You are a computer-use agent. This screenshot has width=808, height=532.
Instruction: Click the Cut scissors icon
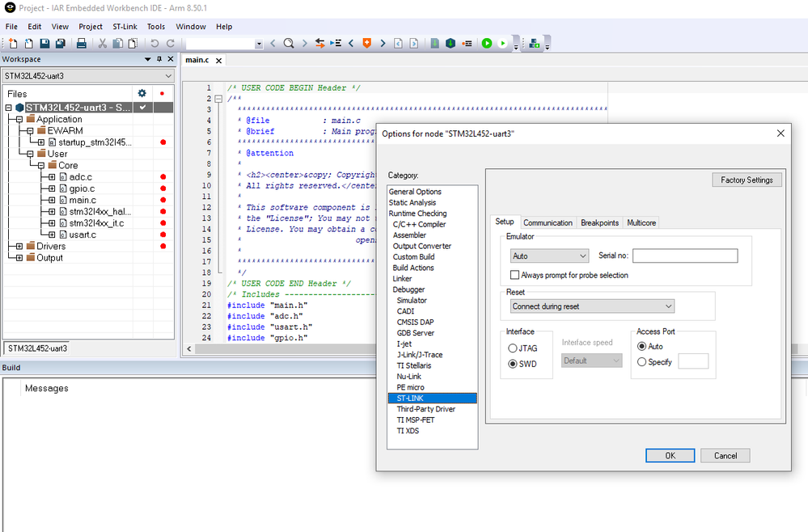[103, 44]
